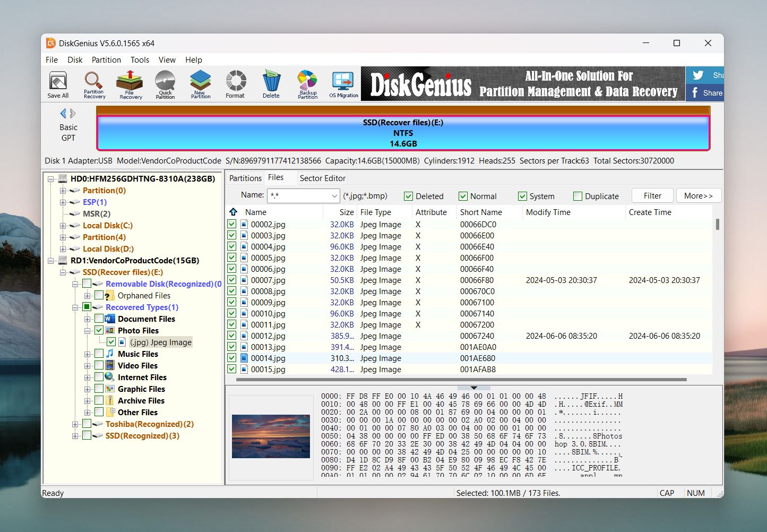Click the Graphic Files icon
The height and width of the screenshot is (532, 767).
(x=110, y=389)
